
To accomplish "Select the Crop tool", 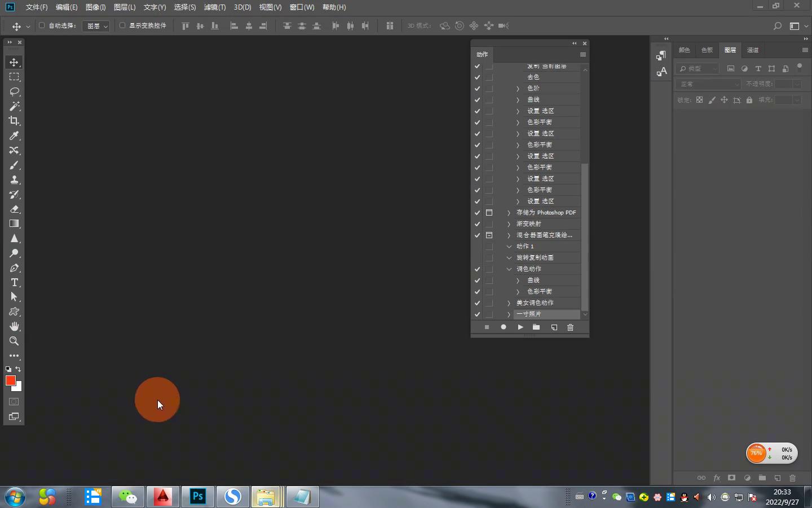I will (x=14, y=121).
